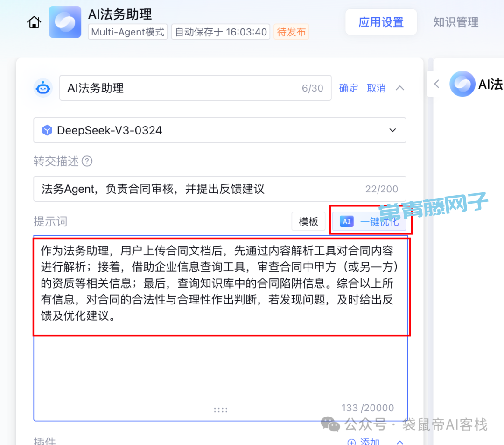
Task: Cancel name editing with 取消
Action: coord(376,88)
